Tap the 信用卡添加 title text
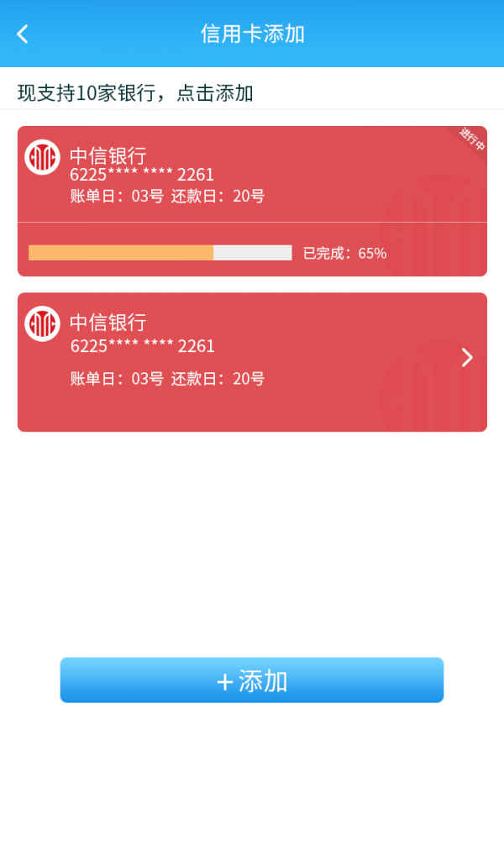The width and height of the screenshot is (504, 861). click(x=252, y=34)
